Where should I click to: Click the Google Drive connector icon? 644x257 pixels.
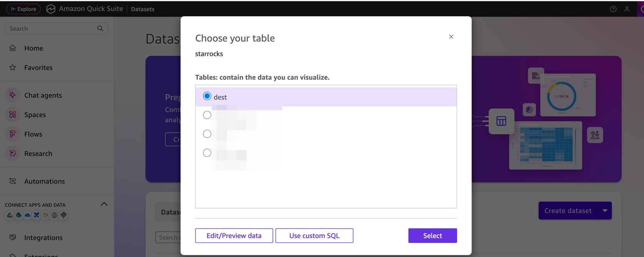[10, 215]
